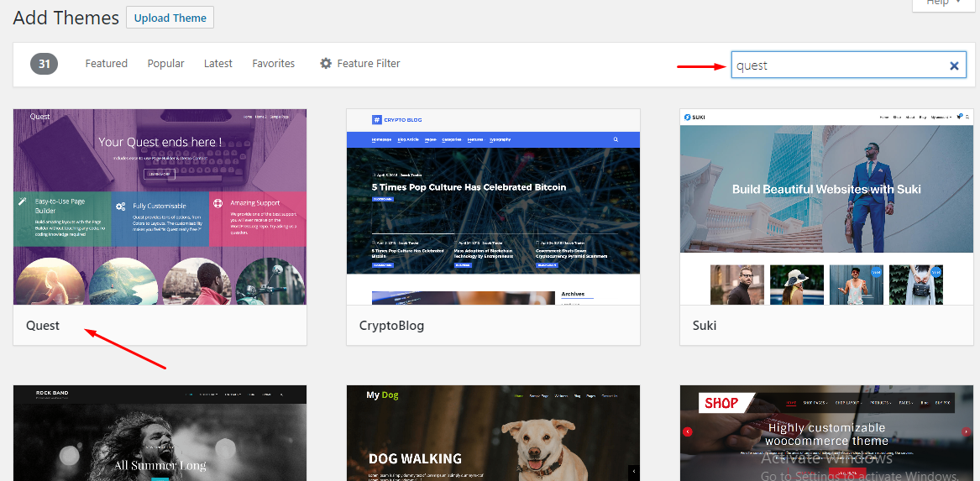The height and width of the screenshot is (481, 980).
Task: Open the My Dog theme thumbnail
Action: coord(493,433)
